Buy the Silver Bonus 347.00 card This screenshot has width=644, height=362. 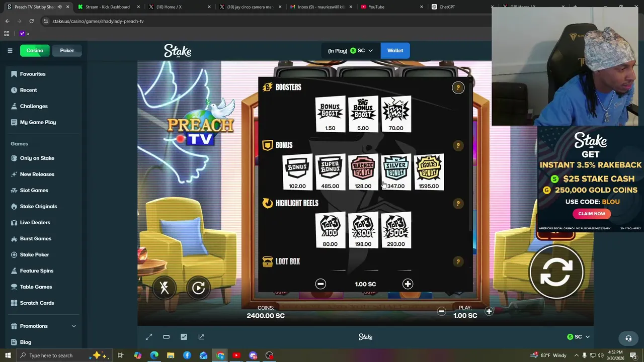point(396,172)
